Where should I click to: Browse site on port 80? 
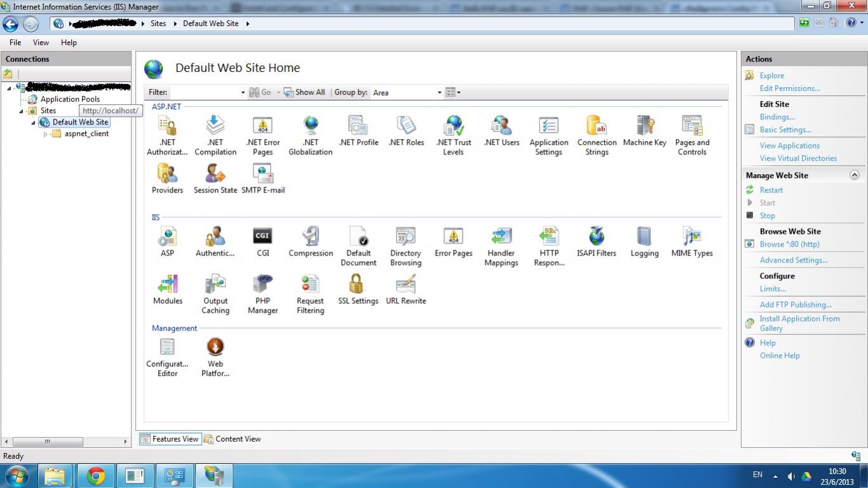click(x=790, y=244)
